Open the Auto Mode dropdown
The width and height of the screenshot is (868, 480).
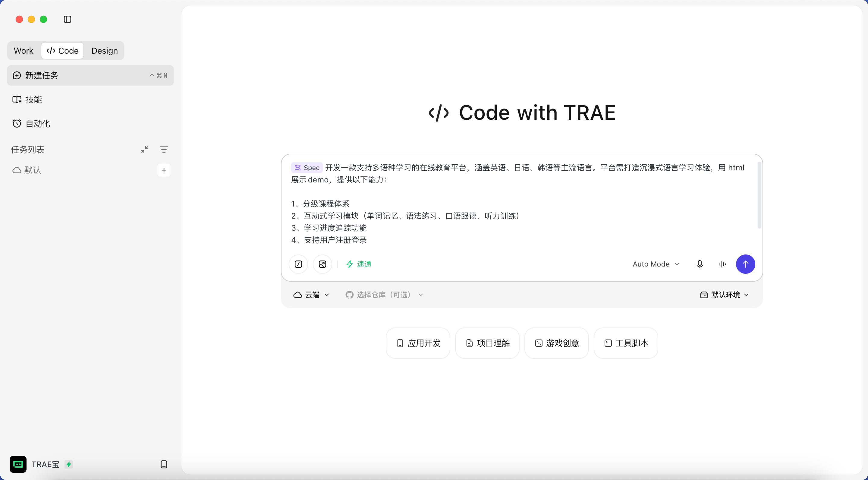656,264
